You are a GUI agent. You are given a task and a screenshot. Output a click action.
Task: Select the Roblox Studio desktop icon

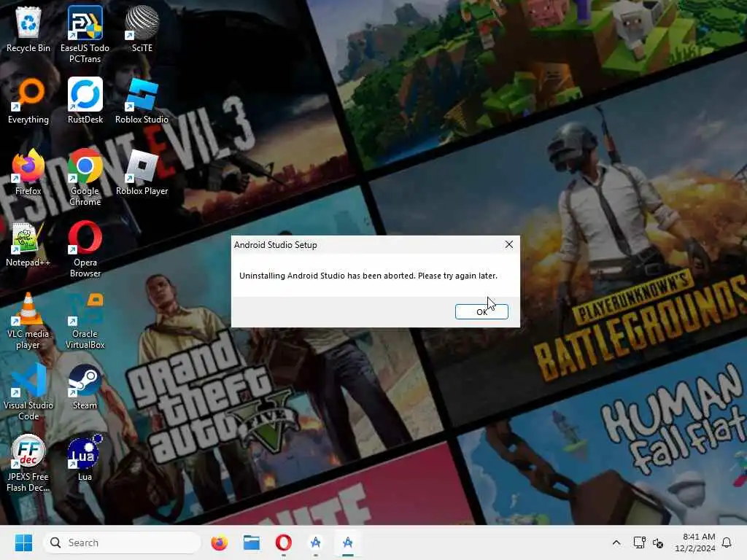click(142, 101)
